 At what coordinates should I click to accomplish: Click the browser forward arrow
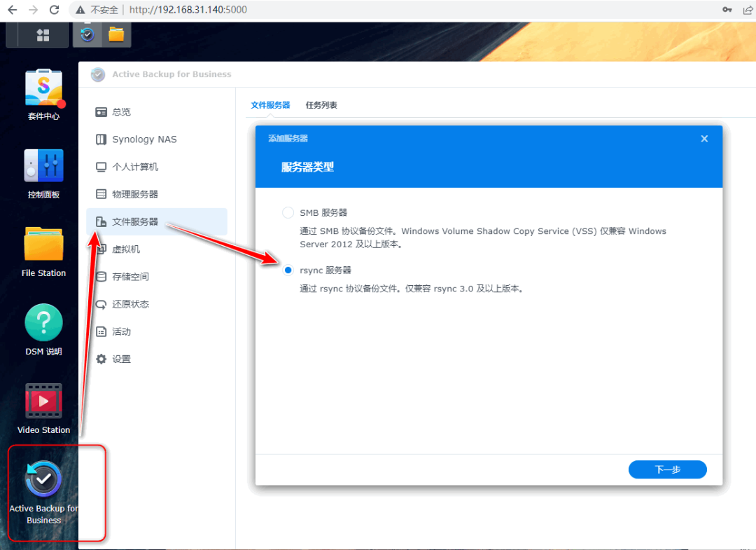pos(34,10)
